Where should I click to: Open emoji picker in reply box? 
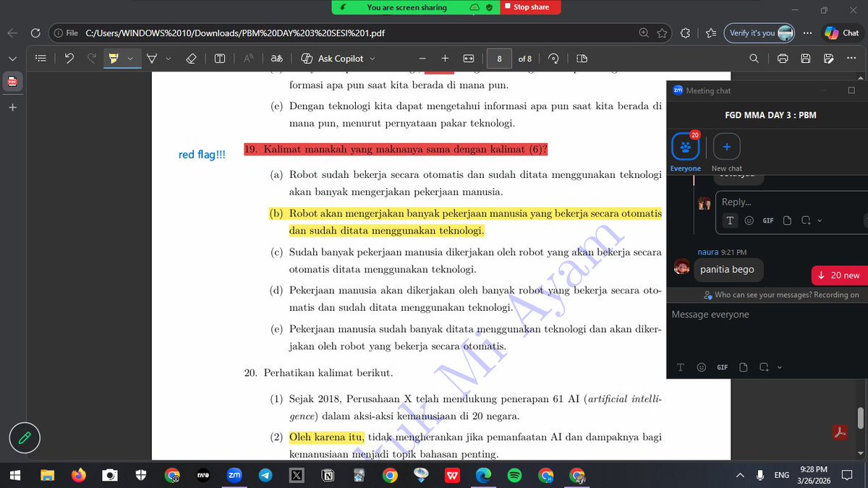pyautogui.click(x=749, y=221)
